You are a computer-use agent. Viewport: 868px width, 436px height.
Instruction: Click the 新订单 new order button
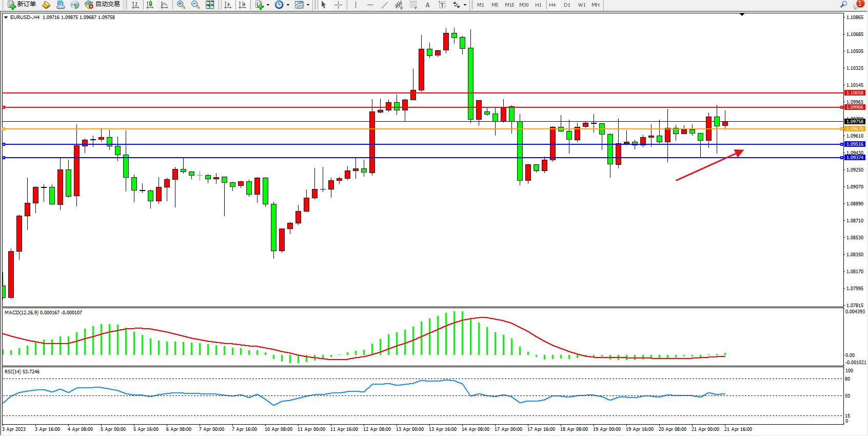(22, 5)
